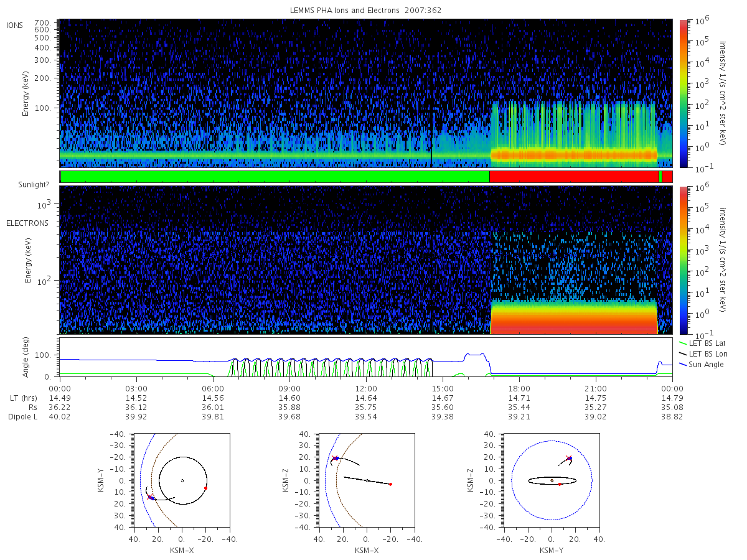Click the red dot in KSM-Y KSM-Z plot
747x560 pixels.
(560, 484)
